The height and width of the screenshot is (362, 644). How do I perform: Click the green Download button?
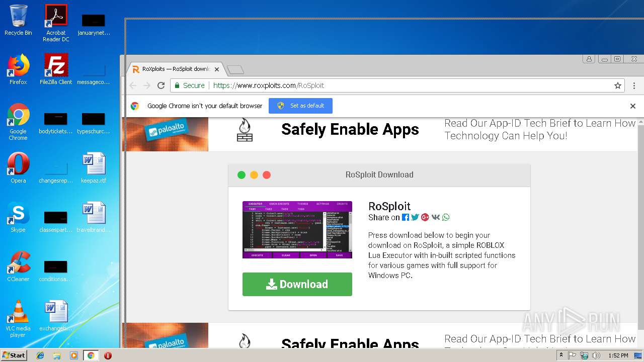point(297,284)
